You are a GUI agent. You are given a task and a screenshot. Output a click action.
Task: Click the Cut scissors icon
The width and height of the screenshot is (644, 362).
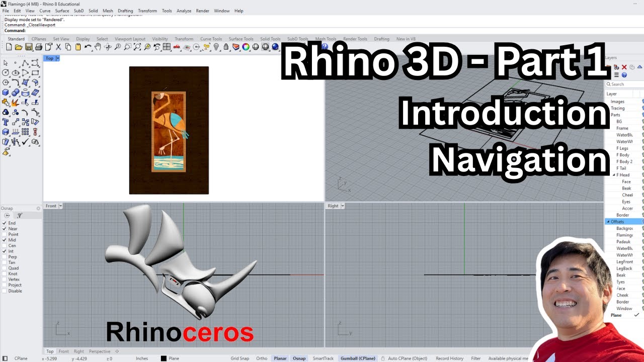[x=58, y=47]
